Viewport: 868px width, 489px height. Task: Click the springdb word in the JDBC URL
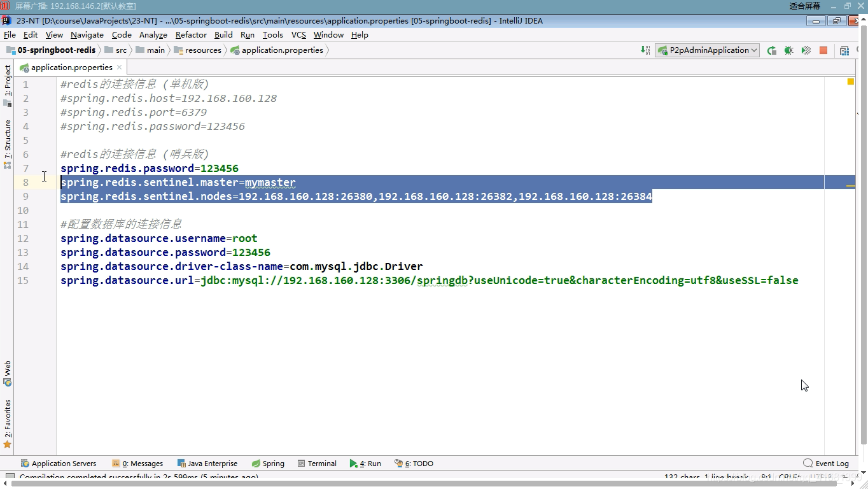[442, 280]
